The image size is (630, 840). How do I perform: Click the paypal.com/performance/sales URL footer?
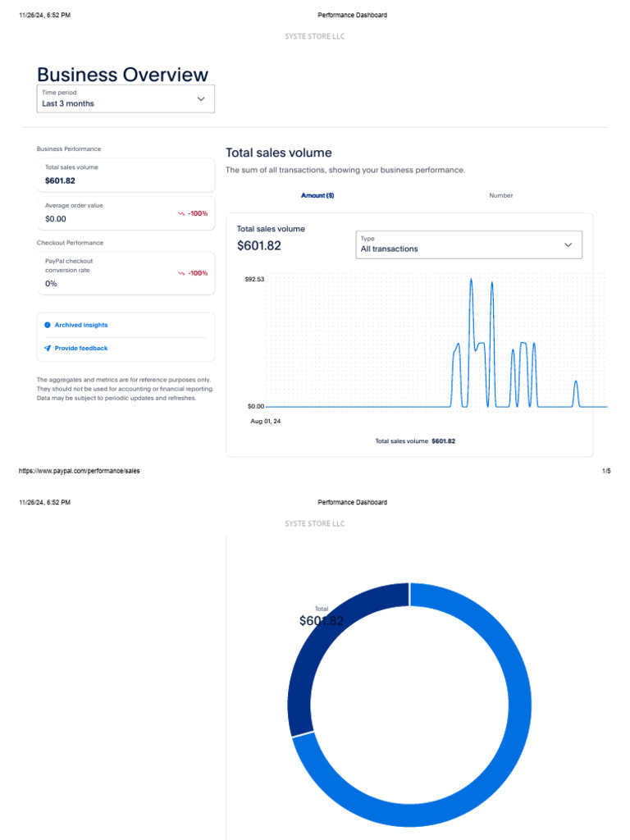click(80, 471)
